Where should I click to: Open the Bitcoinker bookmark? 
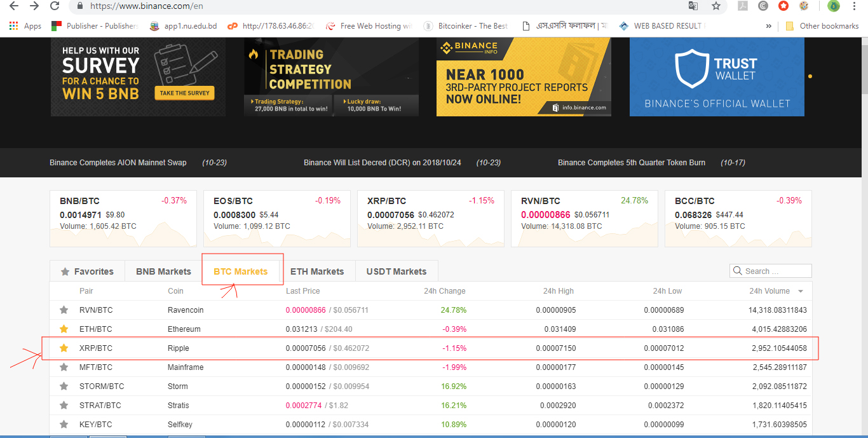pos(466,26)
